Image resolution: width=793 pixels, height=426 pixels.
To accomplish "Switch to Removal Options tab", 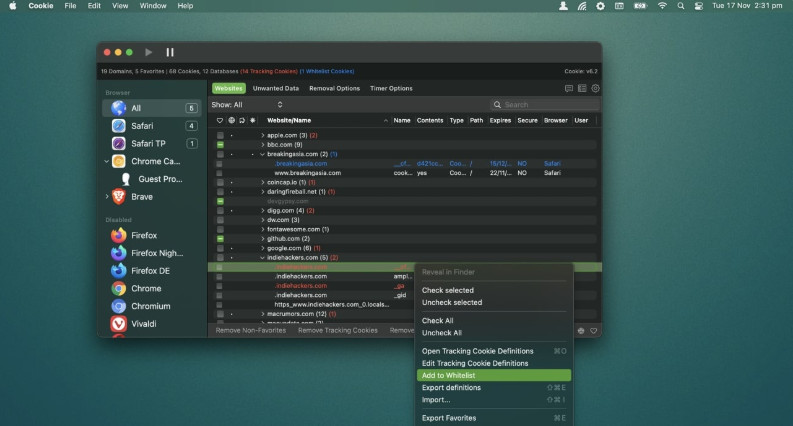I will point(334,89).
